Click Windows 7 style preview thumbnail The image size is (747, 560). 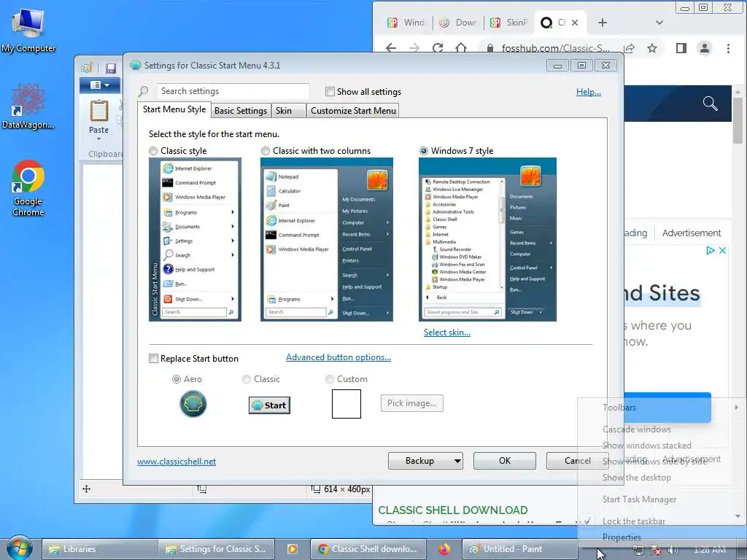[x=487, y=239]
